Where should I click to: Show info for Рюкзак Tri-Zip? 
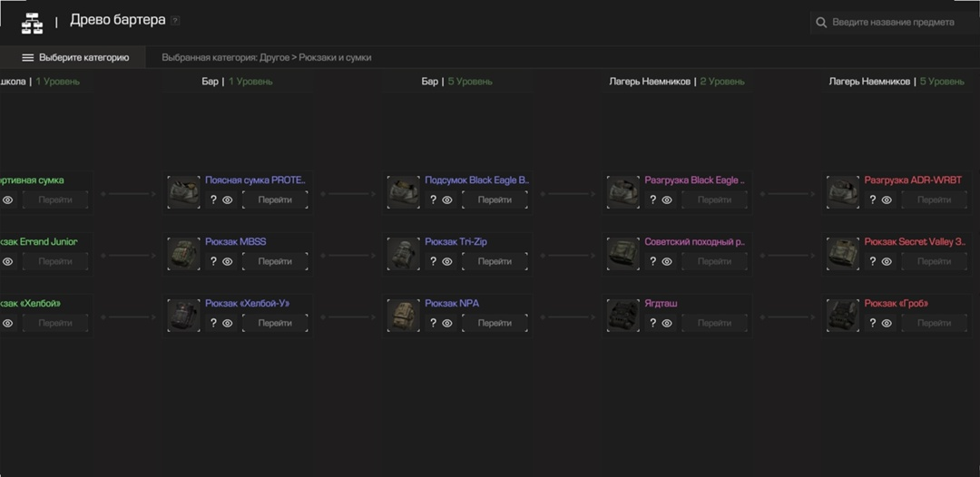433,261
